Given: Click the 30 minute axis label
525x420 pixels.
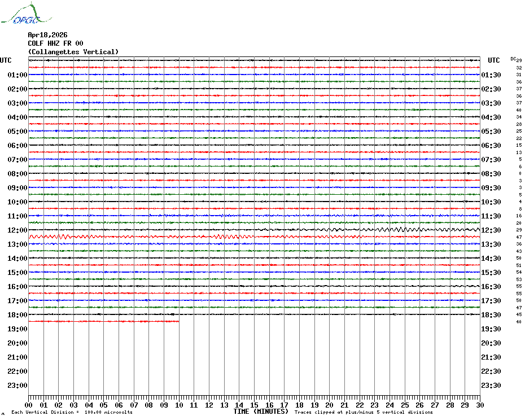Looking at the screenshot, I should click(x=480, y=405).
